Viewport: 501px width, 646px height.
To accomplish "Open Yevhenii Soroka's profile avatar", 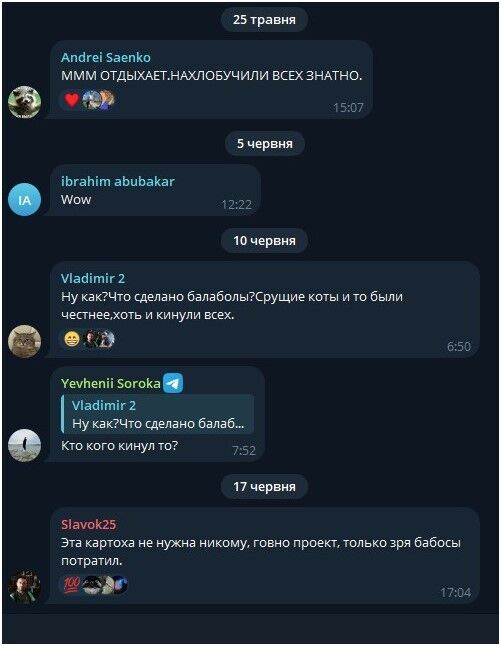I will click(24, 445).
